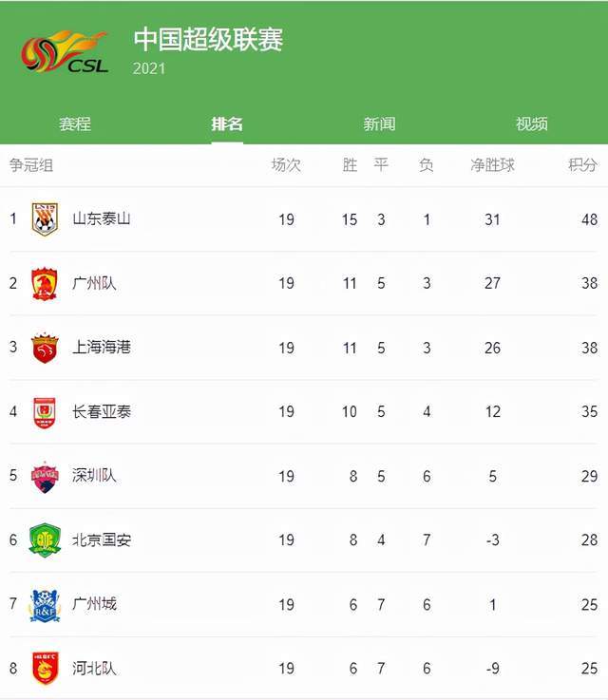This screenshot has height=700, width=608.
Task: Open the 山东泰山 team crest
Action: click(45, 218)
